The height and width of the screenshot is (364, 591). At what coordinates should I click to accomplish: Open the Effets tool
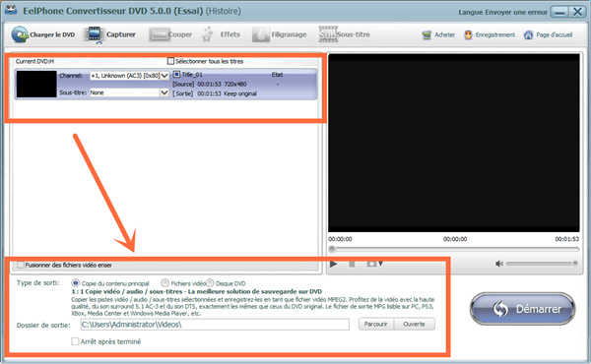point(222,34)
